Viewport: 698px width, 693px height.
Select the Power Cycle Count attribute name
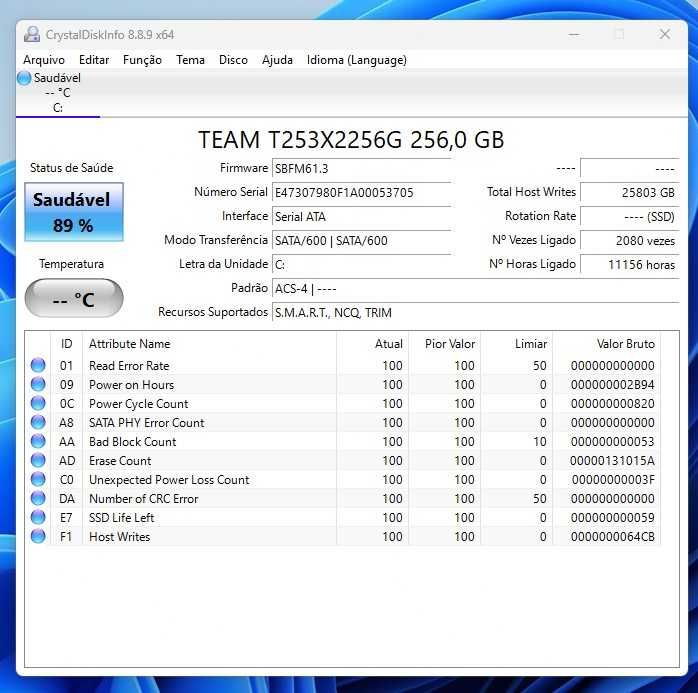click(138, 404)
